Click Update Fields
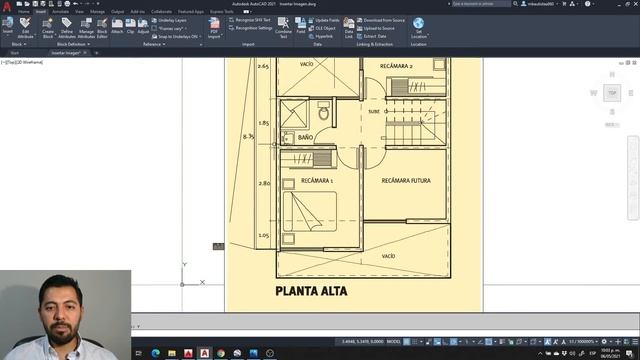The image size is (640, 360). coord(324,20)
